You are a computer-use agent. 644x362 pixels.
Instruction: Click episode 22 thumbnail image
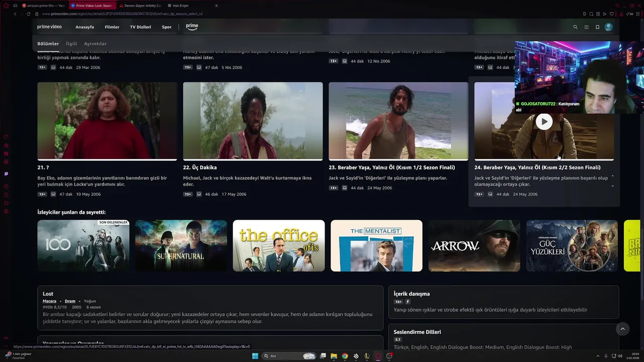[x=253, y=121]
